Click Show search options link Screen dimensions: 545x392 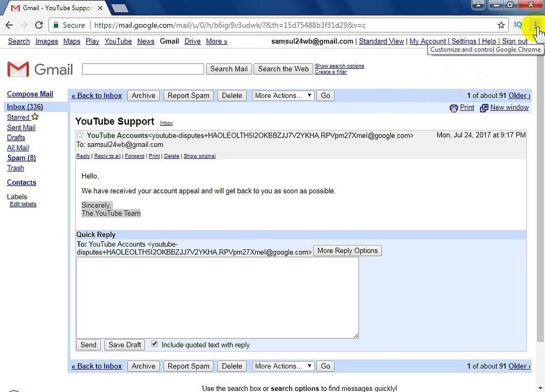pyautogui.click(x=339, y=66)
